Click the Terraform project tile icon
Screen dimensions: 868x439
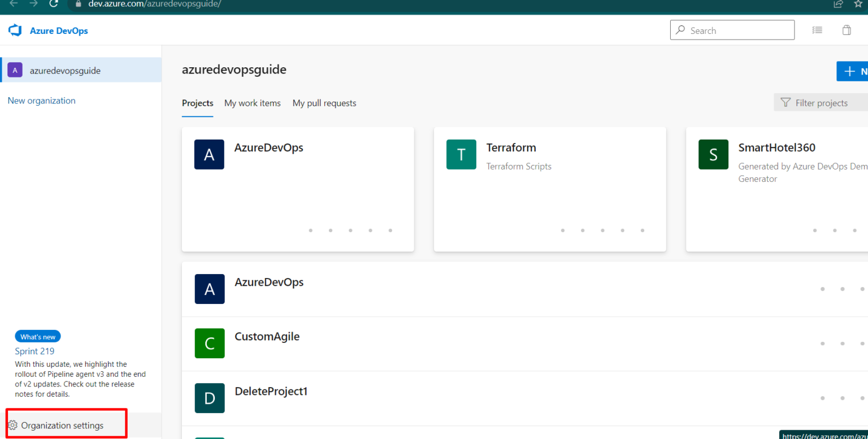pos(461,154)
